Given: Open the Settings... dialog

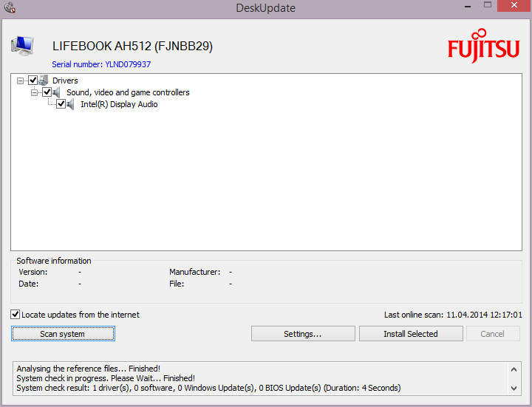Looking at the screenshot, I should coord(303,334).
